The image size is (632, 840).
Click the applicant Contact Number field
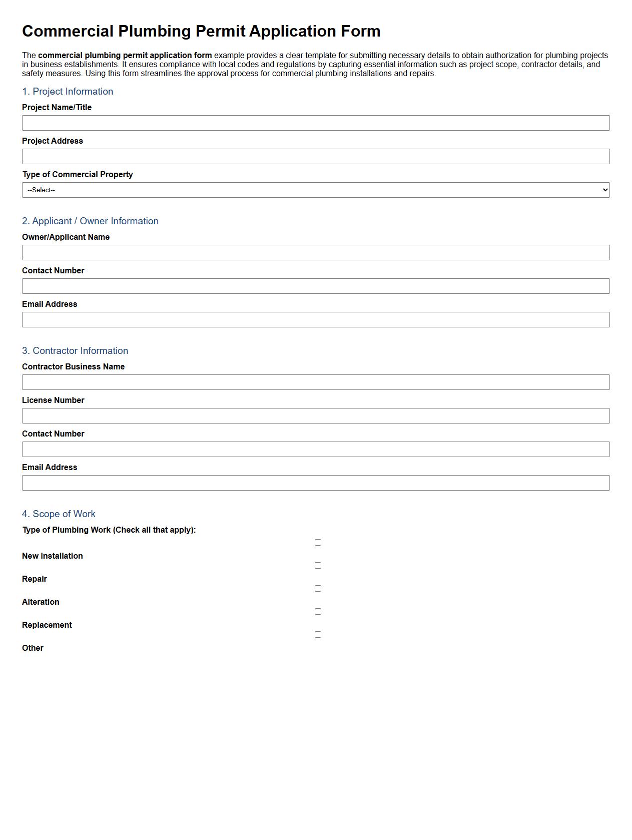(x=315, y=285)
